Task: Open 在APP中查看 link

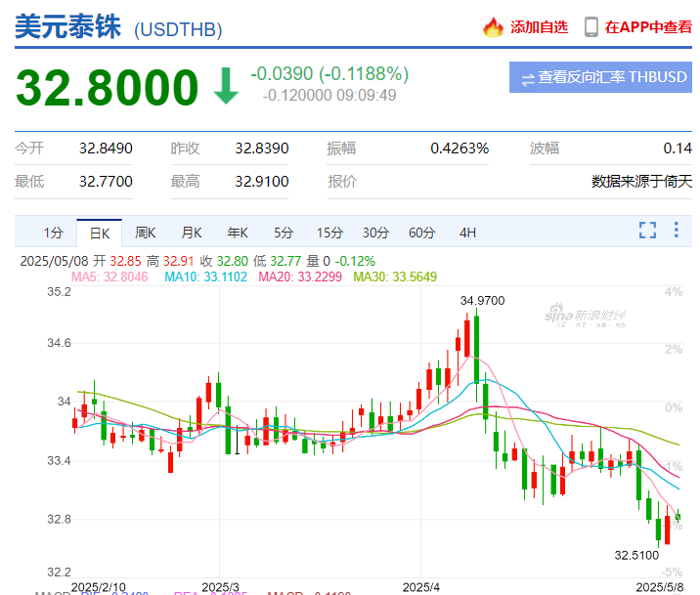Action: click(x=648, y=27)
